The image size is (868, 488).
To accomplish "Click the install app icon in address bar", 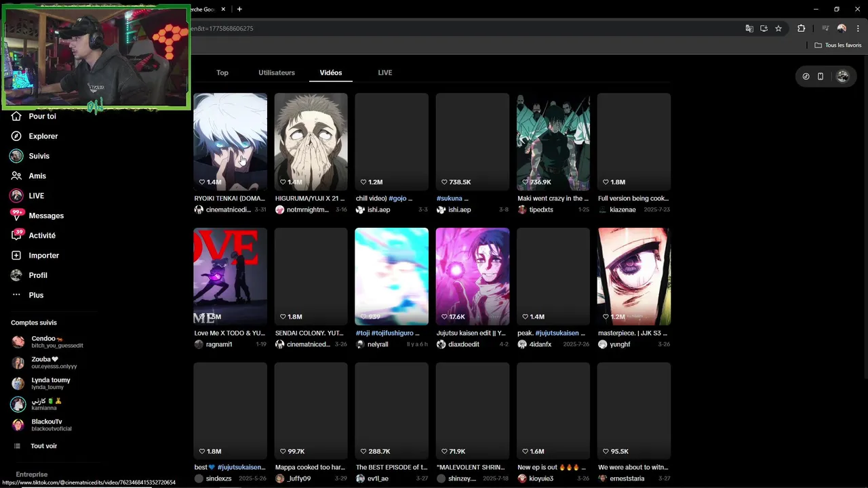I will click(764, 28).
